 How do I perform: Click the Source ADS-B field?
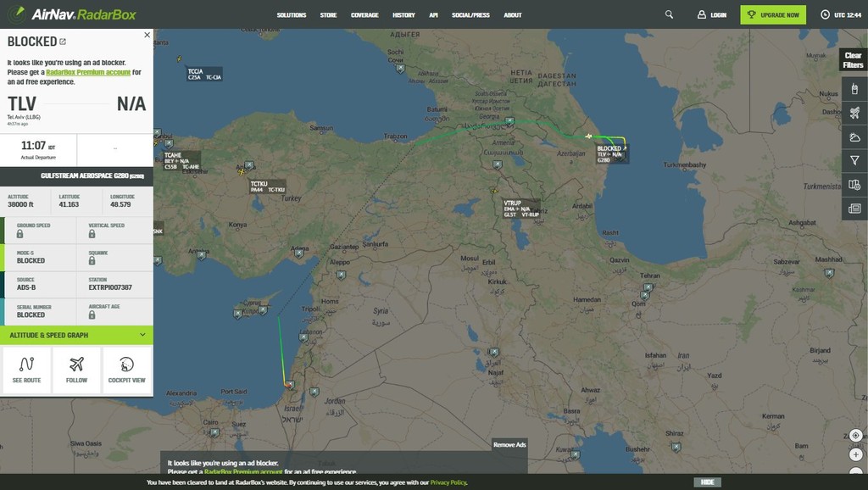[40, 285]
